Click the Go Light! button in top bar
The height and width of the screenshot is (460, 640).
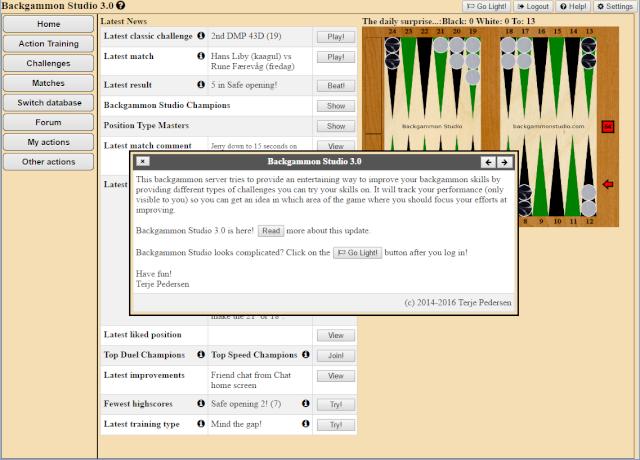point(486,7)
